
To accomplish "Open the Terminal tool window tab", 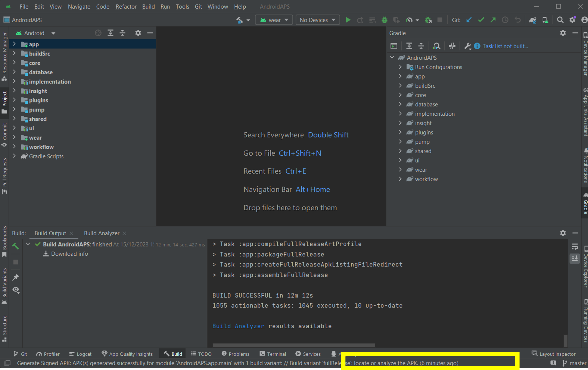I will 273,354.
